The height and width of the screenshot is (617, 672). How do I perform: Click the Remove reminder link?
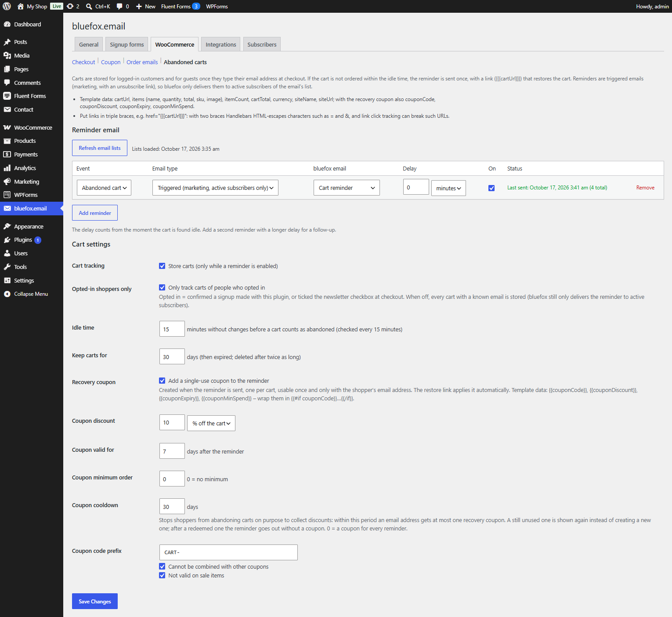click(645, 188)
